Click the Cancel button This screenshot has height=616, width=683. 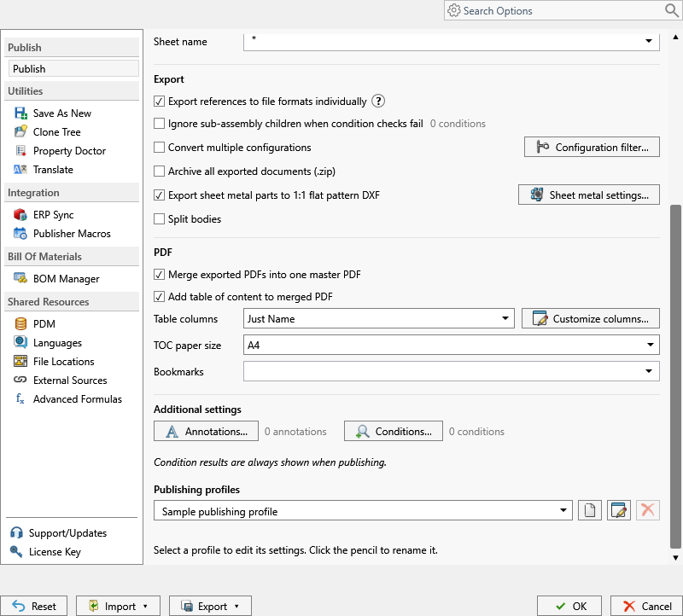coord(646,606)
